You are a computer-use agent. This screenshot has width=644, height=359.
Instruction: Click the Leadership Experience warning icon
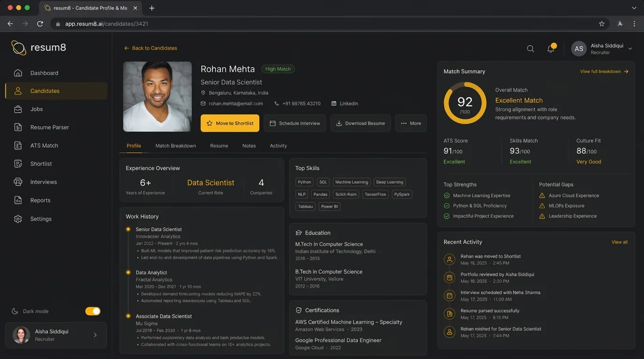point(542,216)
